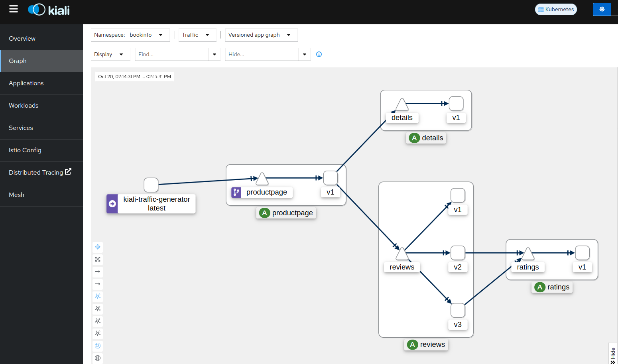Click the graph info circle icon
The image size is (618, 364).
319,54
